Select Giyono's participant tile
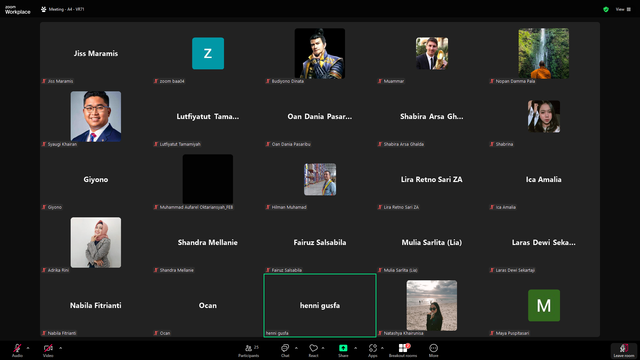The image size is (640, 360). tap(96, 179)
